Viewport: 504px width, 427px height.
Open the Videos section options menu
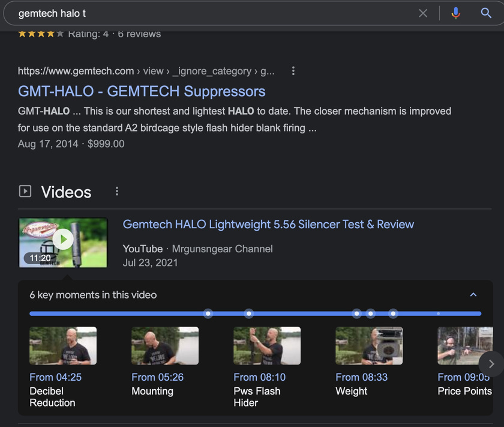click(x=117, y=191)
